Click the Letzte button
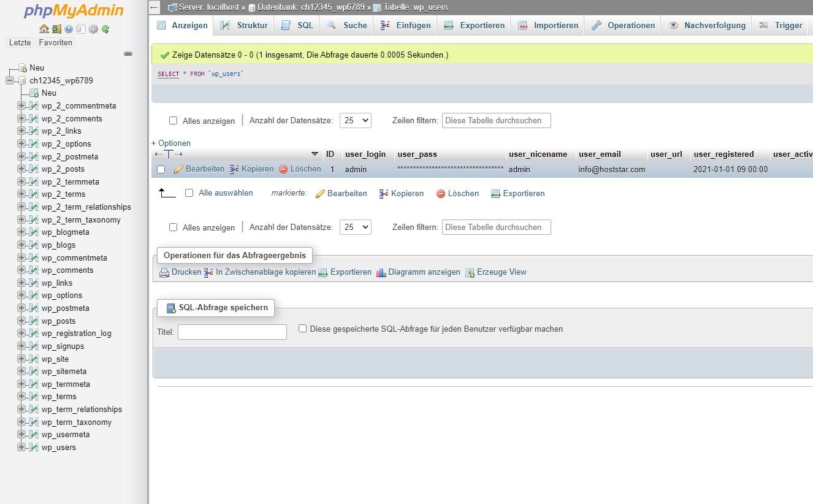The width and height of the screenshot is (813, 504). tap(21, 42)
